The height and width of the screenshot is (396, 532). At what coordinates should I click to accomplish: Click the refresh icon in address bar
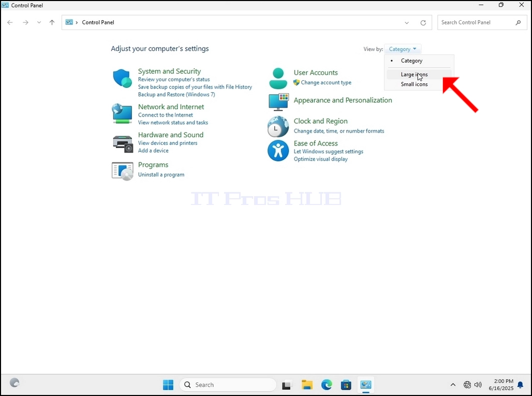coord(423,23)
